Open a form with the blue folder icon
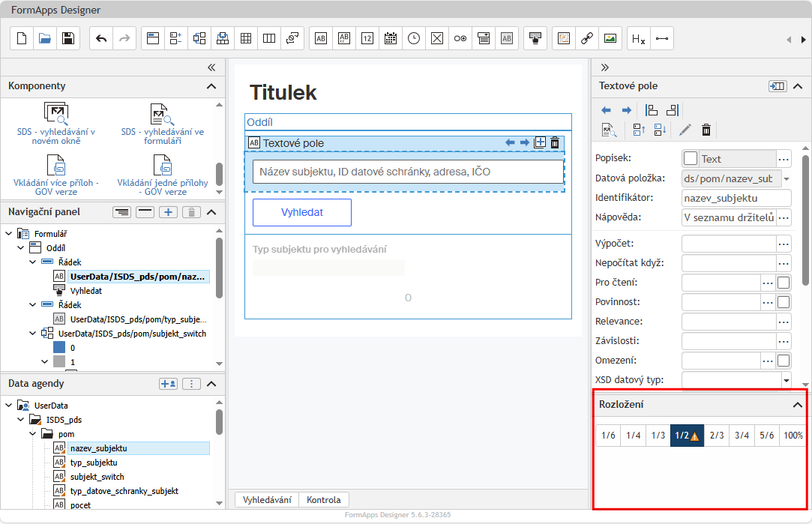This screenshot has height=524, width=812. [45, 38]
